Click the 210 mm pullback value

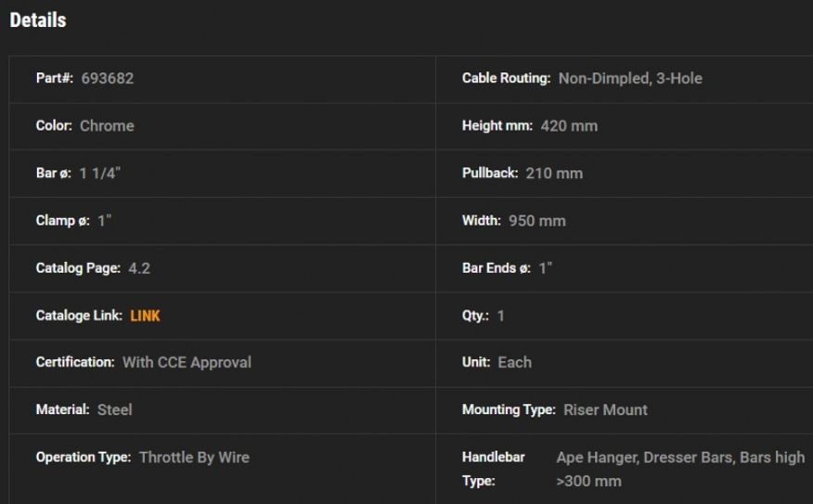click(x=554, y=174)
